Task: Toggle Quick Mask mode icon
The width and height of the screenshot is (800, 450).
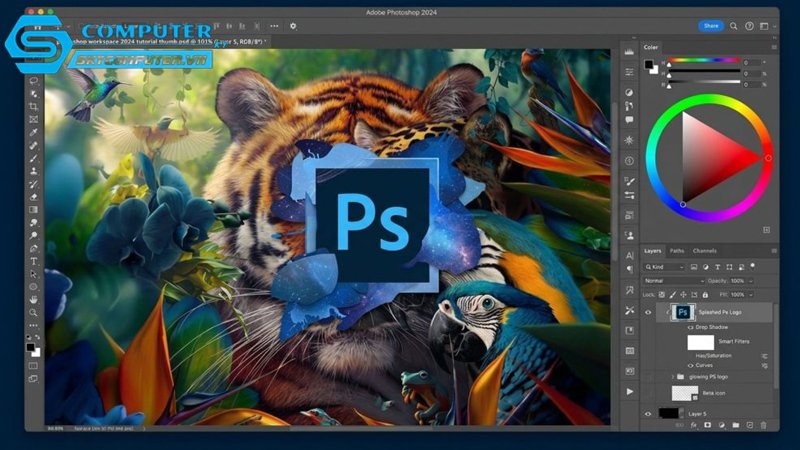Action: (x=33, y=366)
